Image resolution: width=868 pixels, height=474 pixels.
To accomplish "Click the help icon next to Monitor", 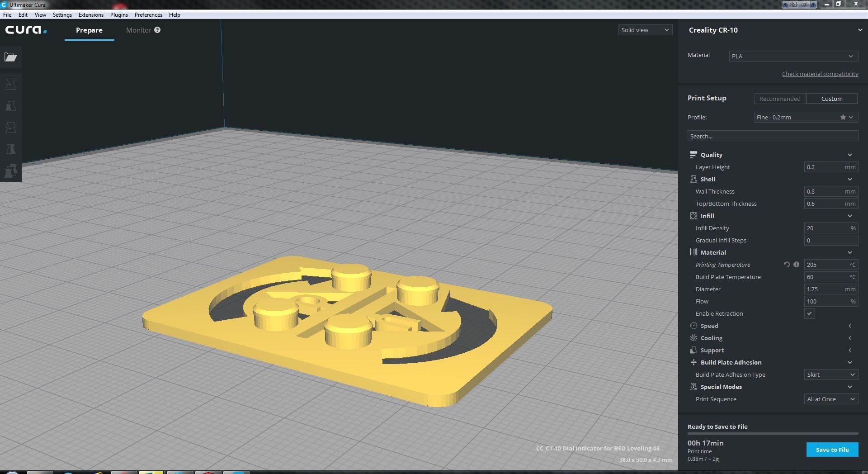I will pos(157,30).
